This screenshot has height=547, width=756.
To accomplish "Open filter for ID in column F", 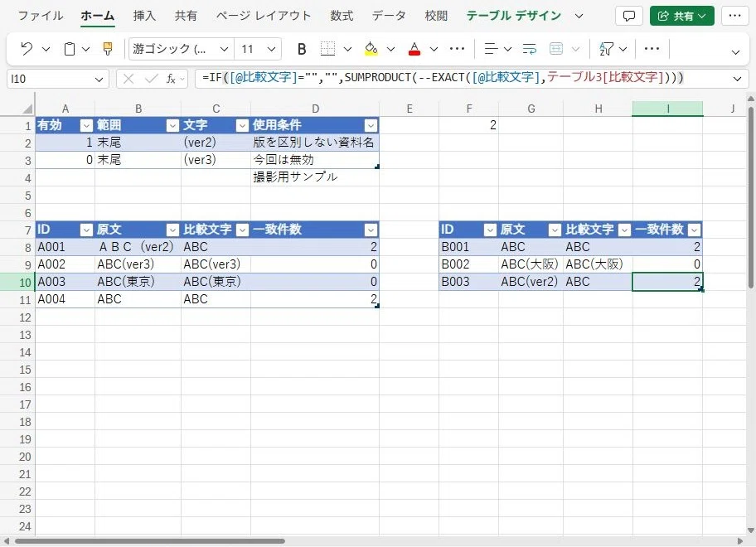I will 490,230.
